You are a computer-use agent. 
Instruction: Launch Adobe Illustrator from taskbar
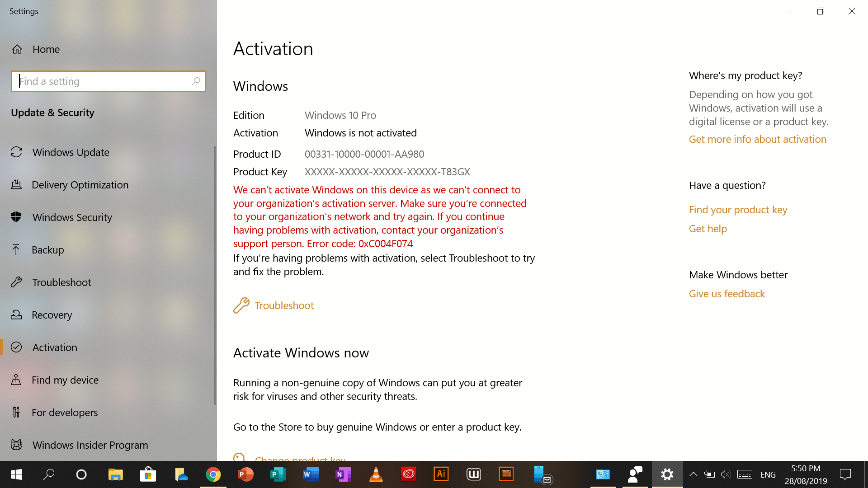point(441,474)
